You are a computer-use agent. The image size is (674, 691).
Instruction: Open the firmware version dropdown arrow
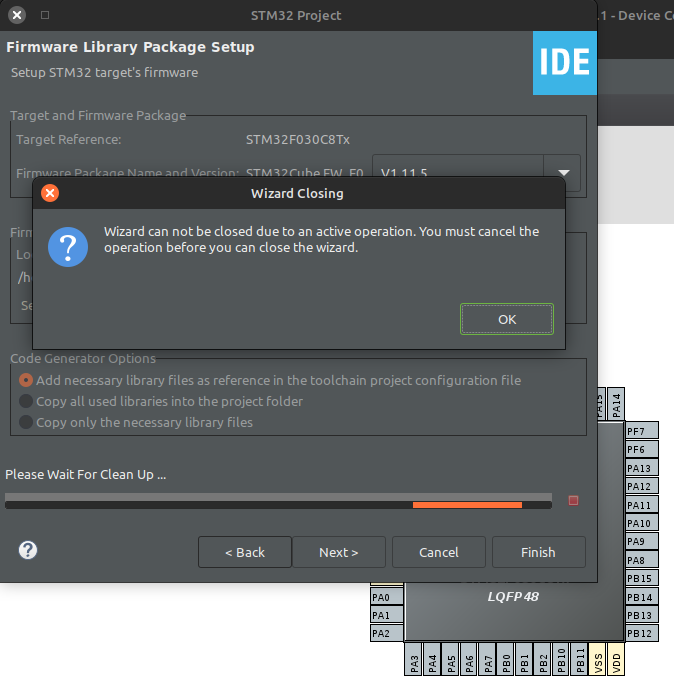(x=563, y=172)
